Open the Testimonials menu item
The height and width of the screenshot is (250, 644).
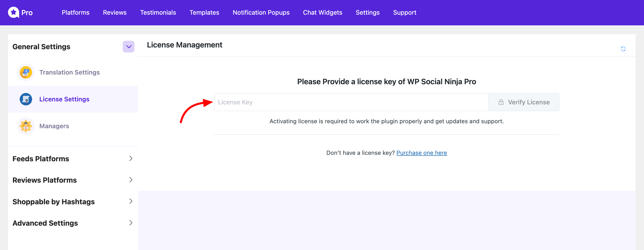coord(158,12)
